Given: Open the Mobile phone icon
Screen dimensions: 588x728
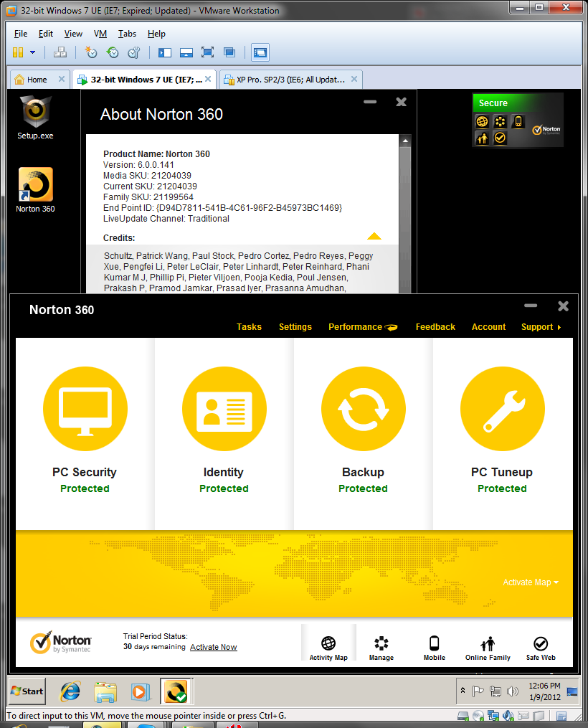Looking at the screenshot, I should [434, 643].
